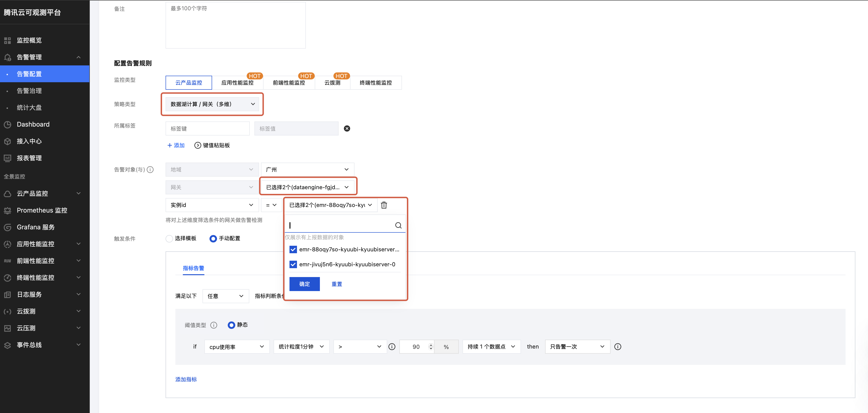Click the 添加指标 link
This screenshot has width=868, height=413.
point(186,380)
